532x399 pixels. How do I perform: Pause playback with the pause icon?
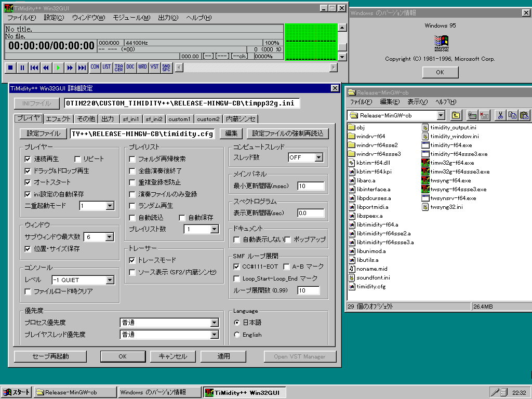pyautogui.click(x=22, y=68)
